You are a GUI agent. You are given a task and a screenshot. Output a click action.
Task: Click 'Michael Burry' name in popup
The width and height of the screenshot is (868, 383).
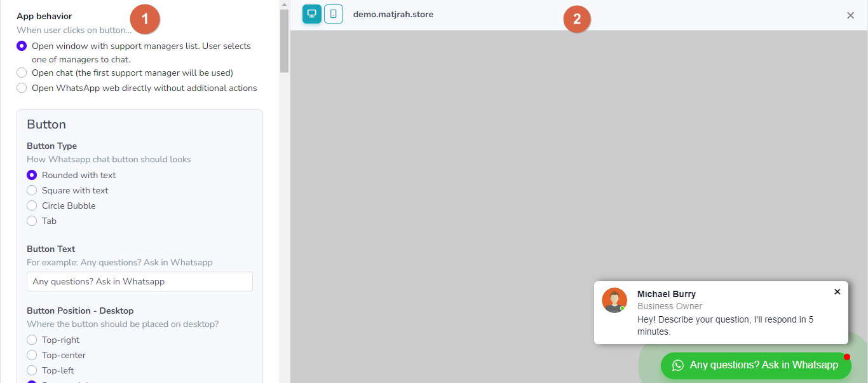667,294
